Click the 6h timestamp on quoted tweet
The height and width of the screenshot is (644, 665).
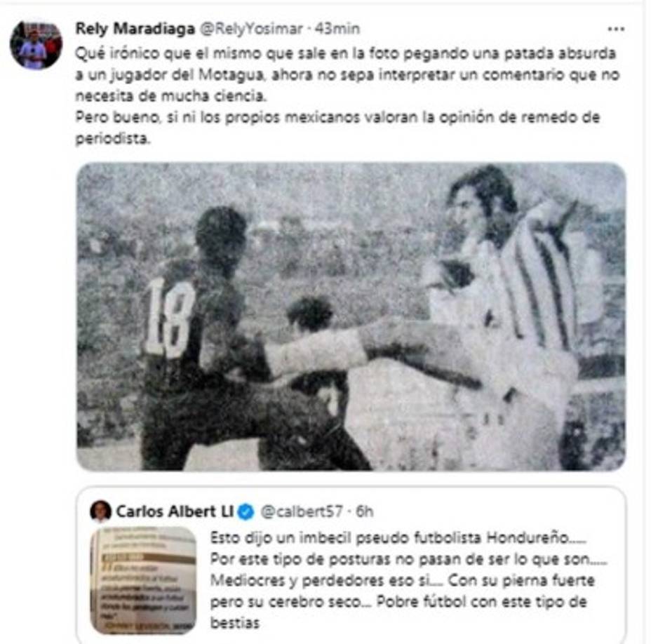tap(364, 511)
